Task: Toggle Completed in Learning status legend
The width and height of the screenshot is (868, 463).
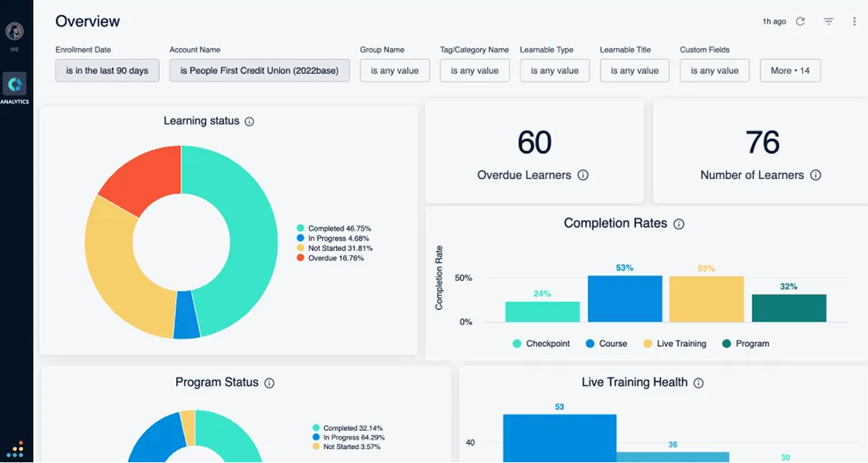Action: [334, 229]
